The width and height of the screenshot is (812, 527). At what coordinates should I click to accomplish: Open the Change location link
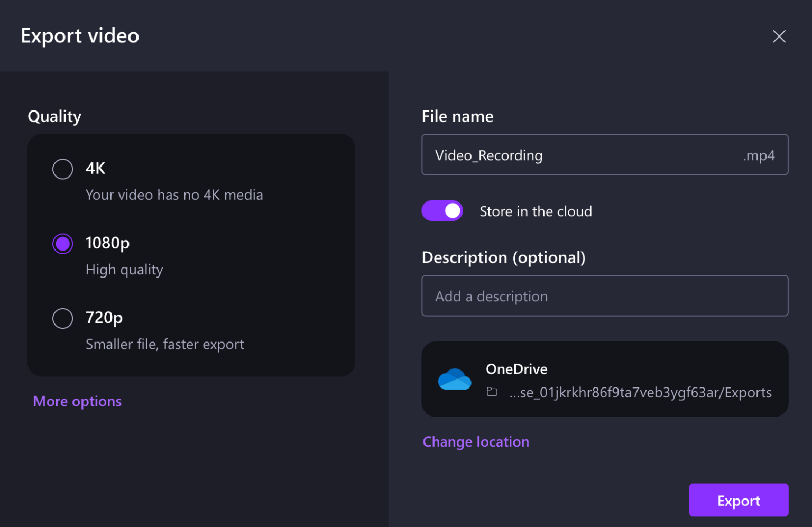pos(476,441)
